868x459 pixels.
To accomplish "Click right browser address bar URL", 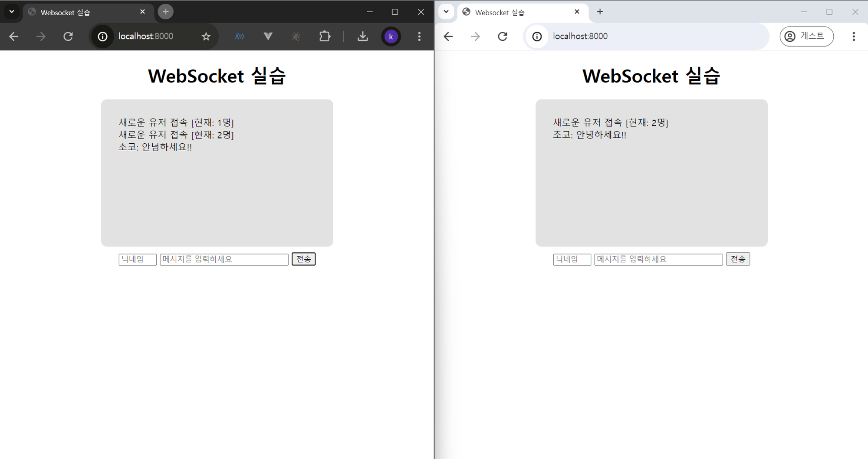I will pyautogui.click(x=580, y=36).
